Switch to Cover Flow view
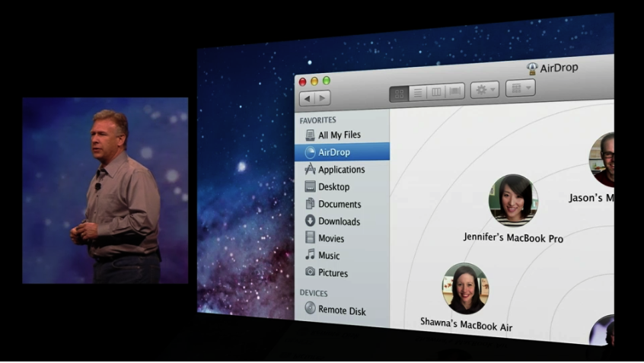This screenshot has width=644, height=363. point(455,91)
